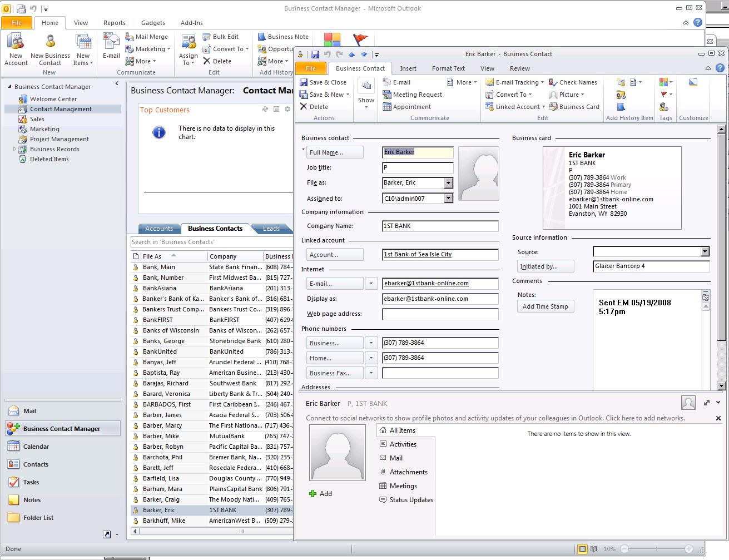This screenshot has height=560, width=729.
Task: Click the Business Card ribbon icon
Action: [x=553, y=107]
